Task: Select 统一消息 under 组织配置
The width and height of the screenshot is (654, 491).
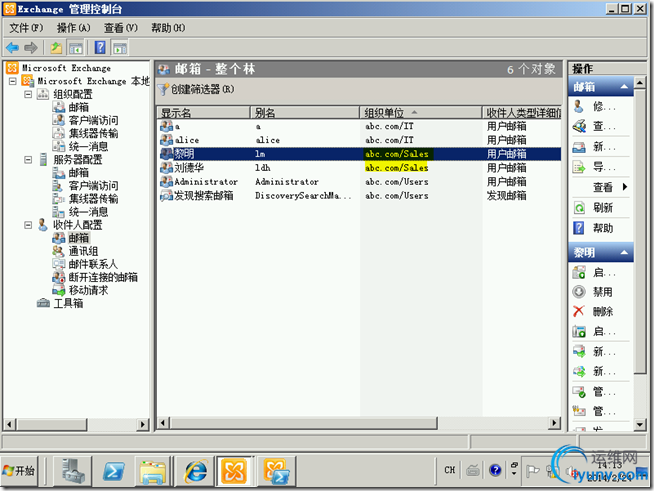Action: click(x=88, y=146)
